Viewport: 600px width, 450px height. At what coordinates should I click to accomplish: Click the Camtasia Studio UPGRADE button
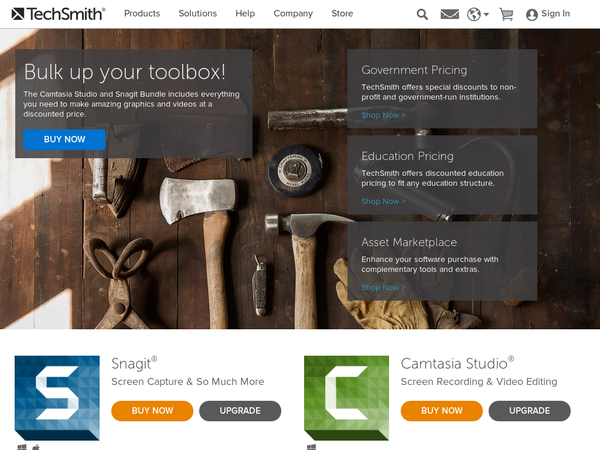(530, 411)
